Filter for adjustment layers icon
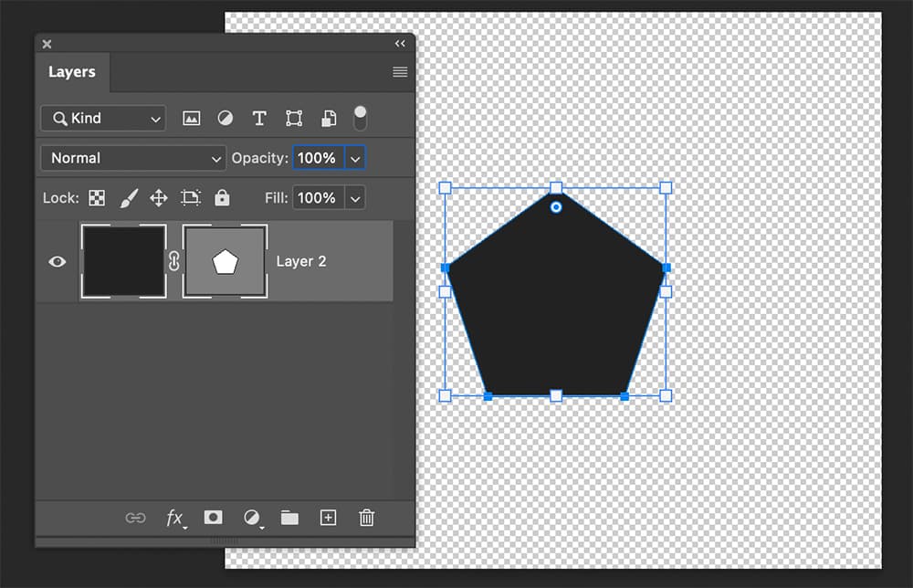 (226, 118)
